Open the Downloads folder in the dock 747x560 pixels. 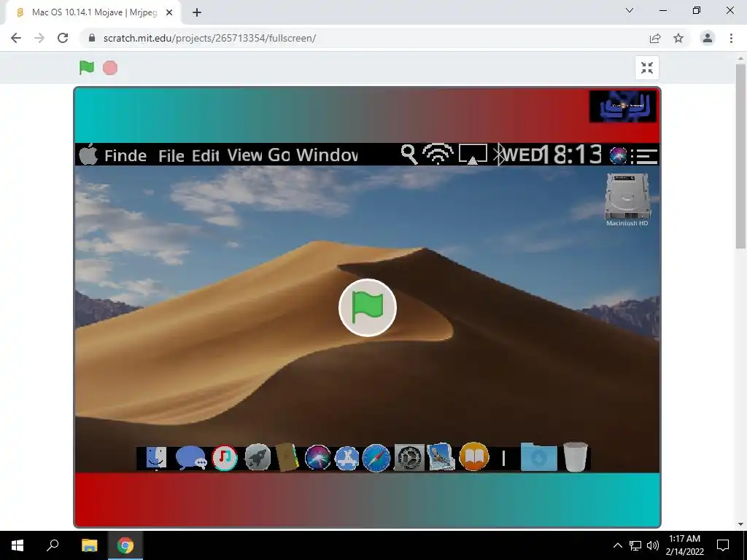[x=538, y=456]
